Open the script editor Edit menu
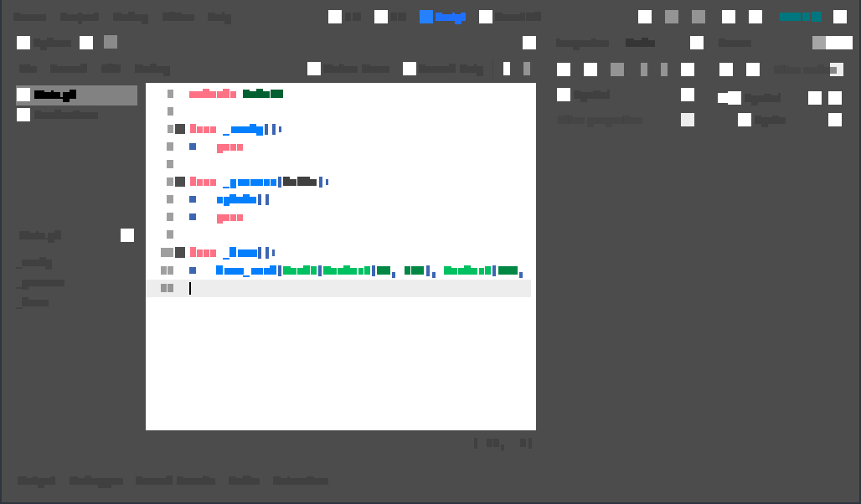 [111, 69]
